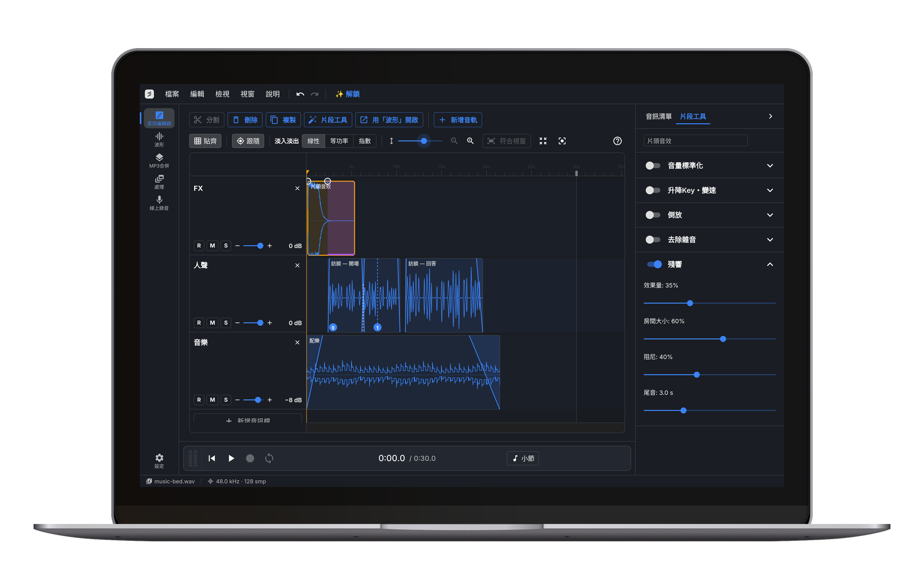Image resolution: width=924 pixels, height=571 pixels.
Task: Open the 處理 processing tool in the sidebar
Action: tap(159, 182)
